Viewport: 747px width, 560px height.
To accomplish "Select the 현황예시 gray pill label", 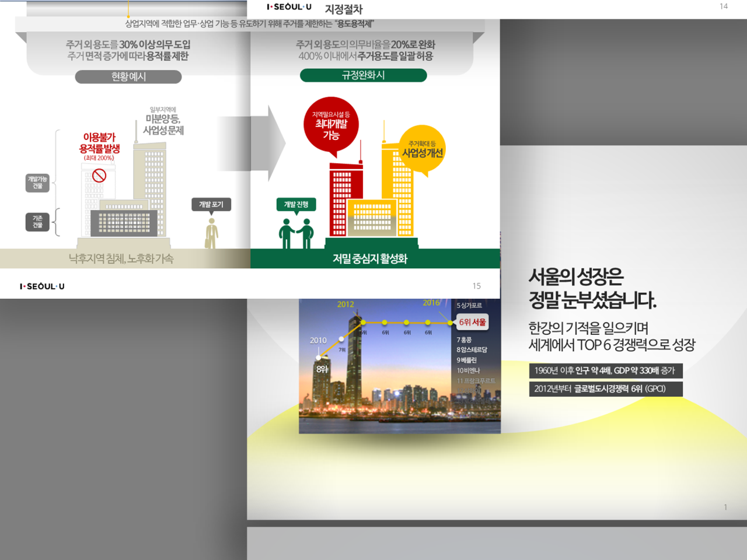I will point(128,77).
